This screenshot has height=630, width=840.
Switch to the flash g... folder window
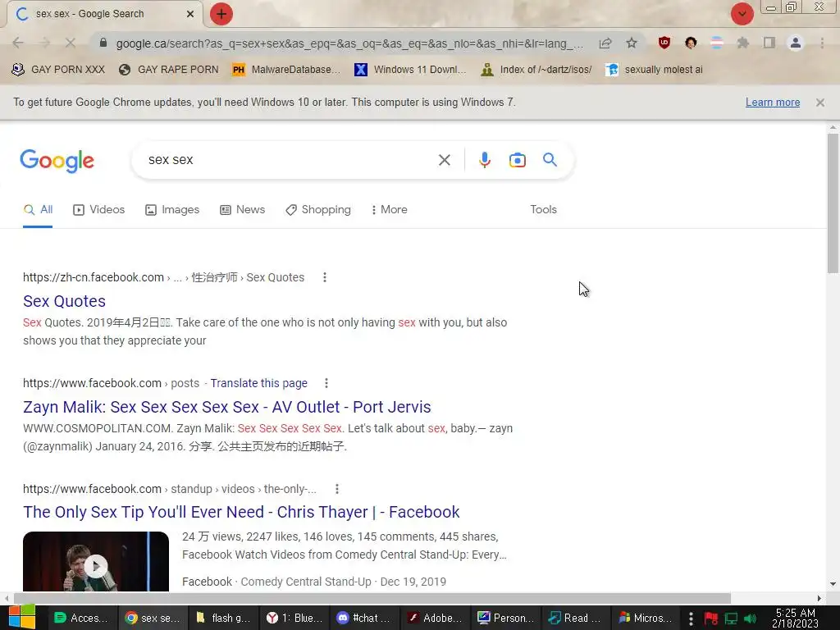coord(224,618)
